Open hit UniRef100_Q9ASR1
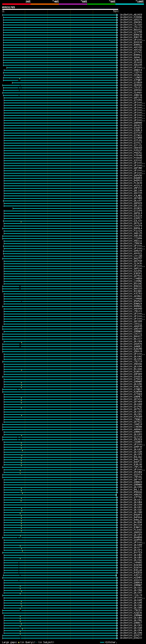 pyautogui.click(x=131, y=22)
